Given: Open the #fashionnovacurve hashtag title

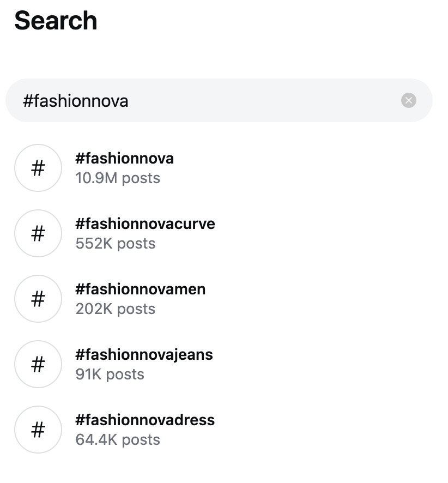Looking at the screenshot, I should click(x=145, y=224).
